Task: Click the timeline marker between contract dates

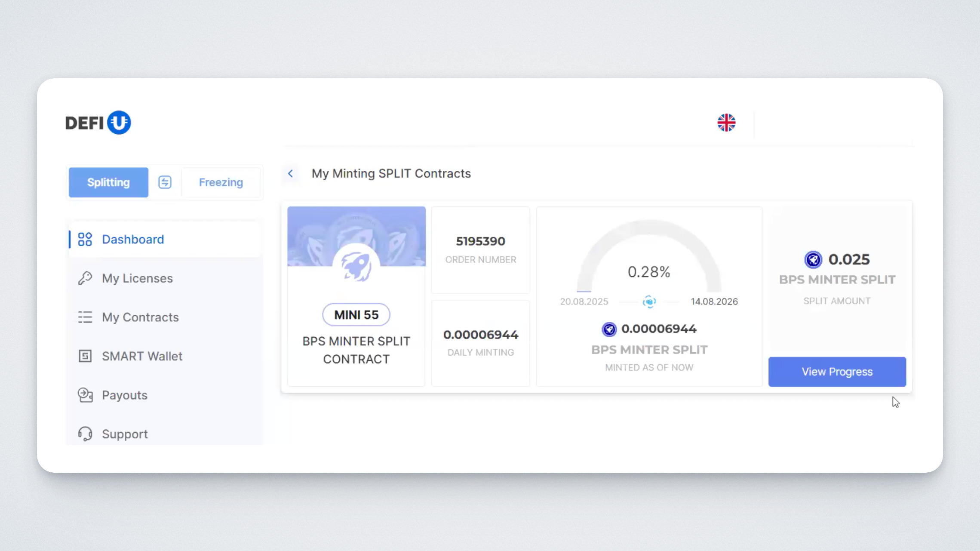Action: tap(649, 302)
